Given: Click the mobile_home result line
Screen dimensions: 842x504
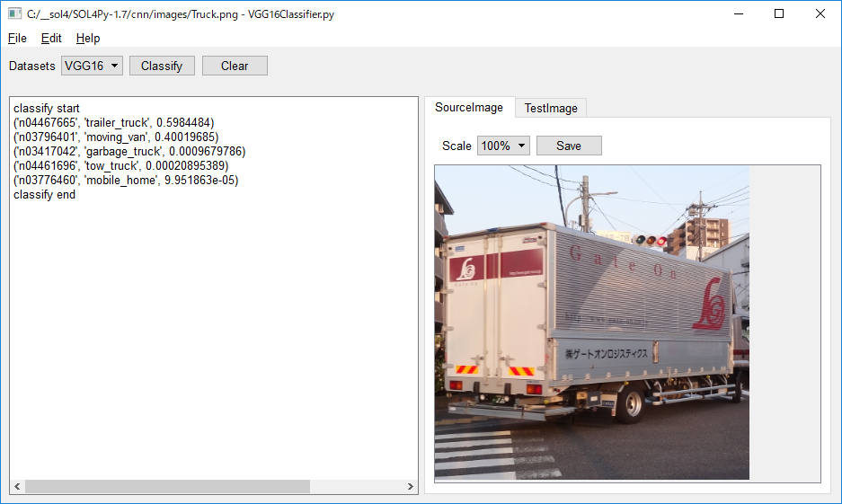Looking at the screenshot, I should (126, 181).
